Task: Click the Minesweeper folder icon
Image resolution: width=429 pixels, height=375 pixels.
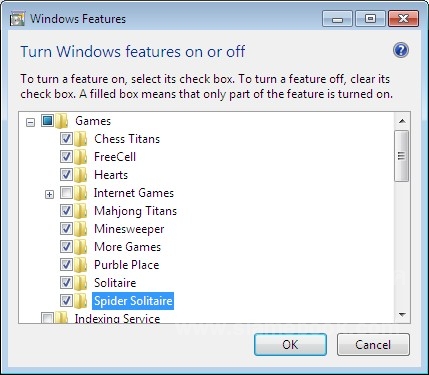Action: 81,229
